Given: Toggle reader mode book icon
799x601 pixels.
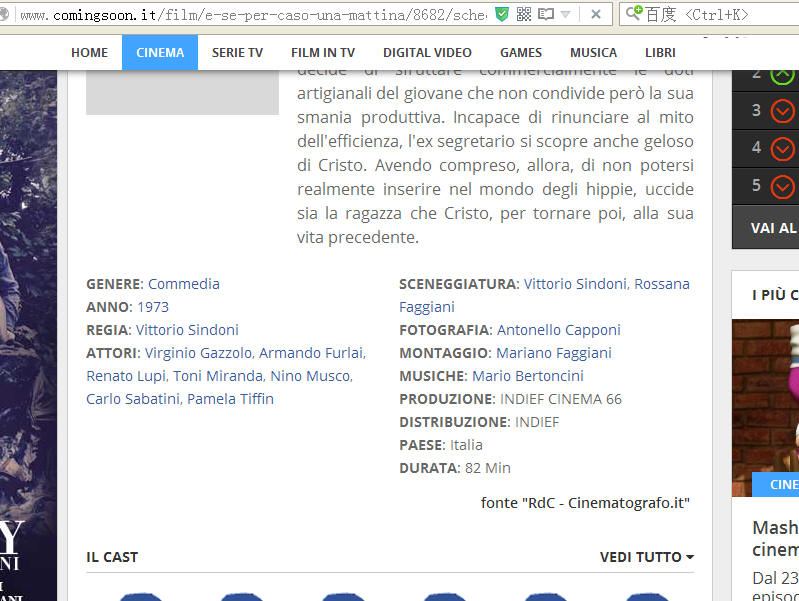Looking at the screenshot, I should click(546, 14).
